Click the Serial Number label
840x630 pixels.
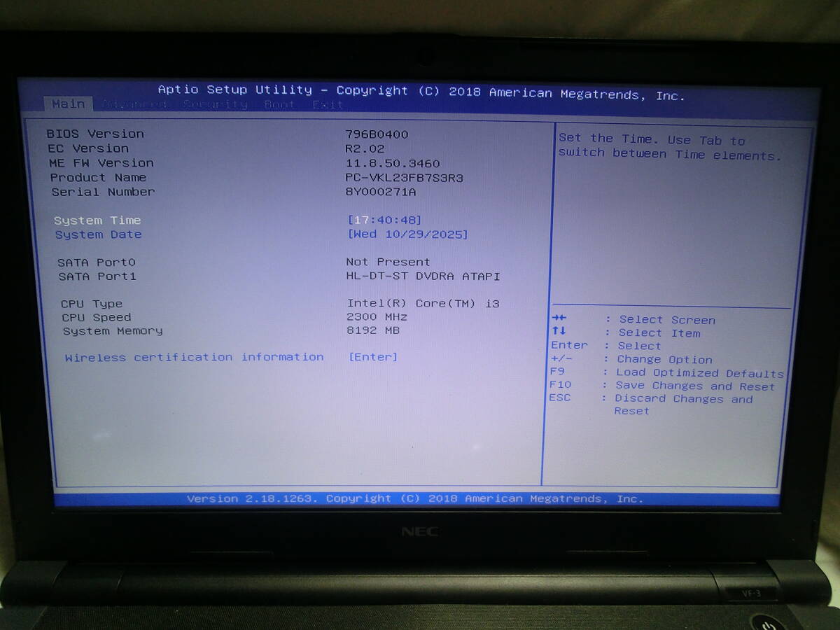(103, 192)
